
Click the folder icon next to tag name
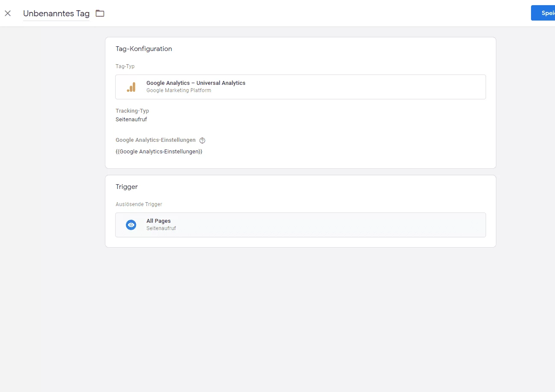(100, 13)
